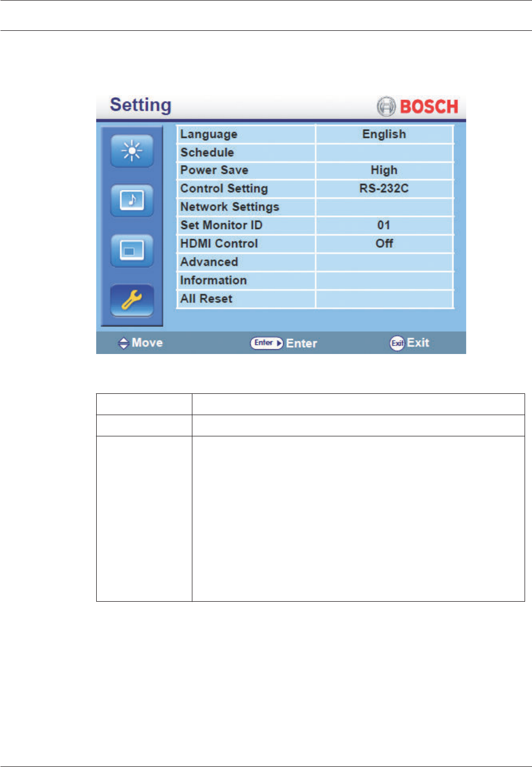Click the Setting title heading
The width and height of the screenshot is (532, 767).
(x=141, y=105)
